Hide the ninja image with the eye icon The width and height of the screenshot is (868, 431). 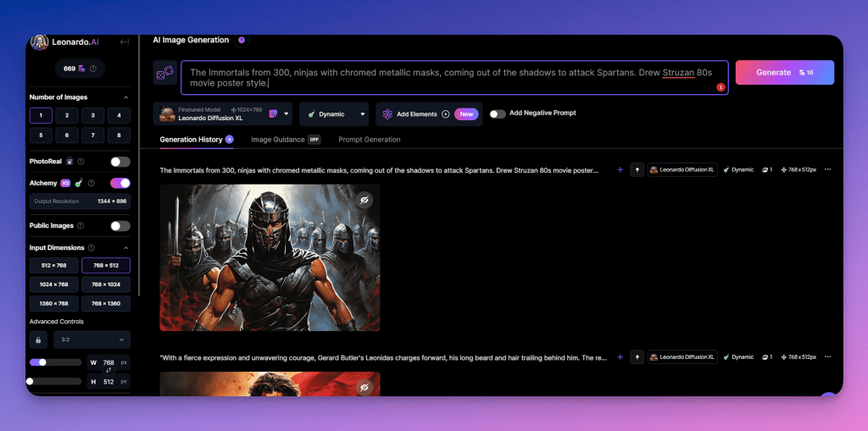pos(364,201)
